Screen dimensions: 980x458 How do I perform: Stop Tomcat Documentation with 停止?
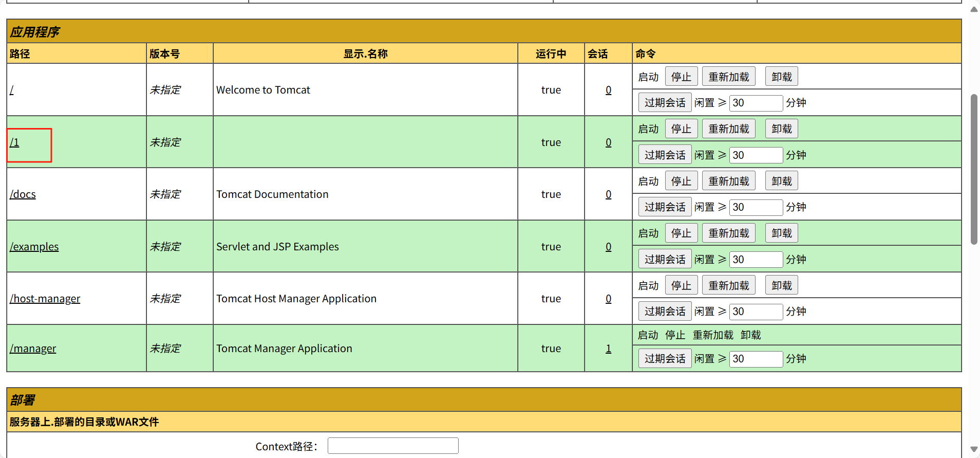[681, 181]
